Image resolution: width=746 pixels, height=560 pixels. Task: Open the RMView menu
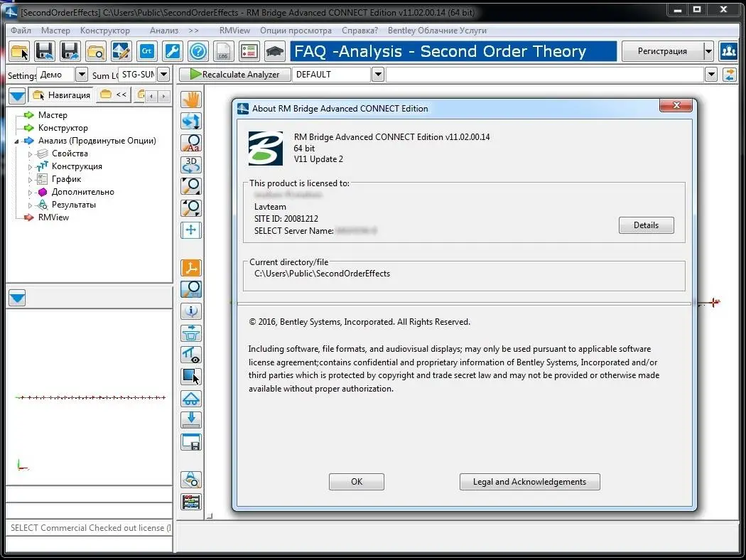click(234, 31)
